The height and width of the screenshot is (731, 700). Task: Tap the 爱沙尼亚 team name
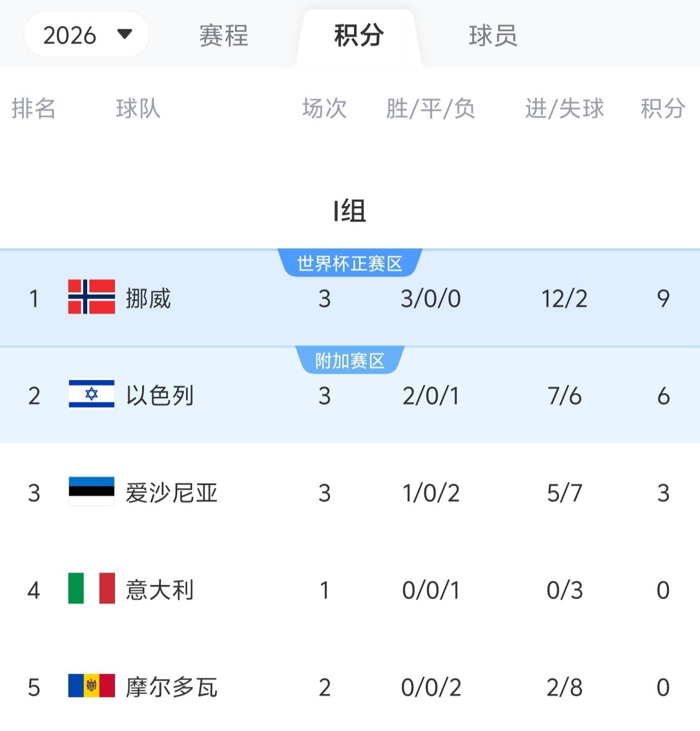pos(171,493)
